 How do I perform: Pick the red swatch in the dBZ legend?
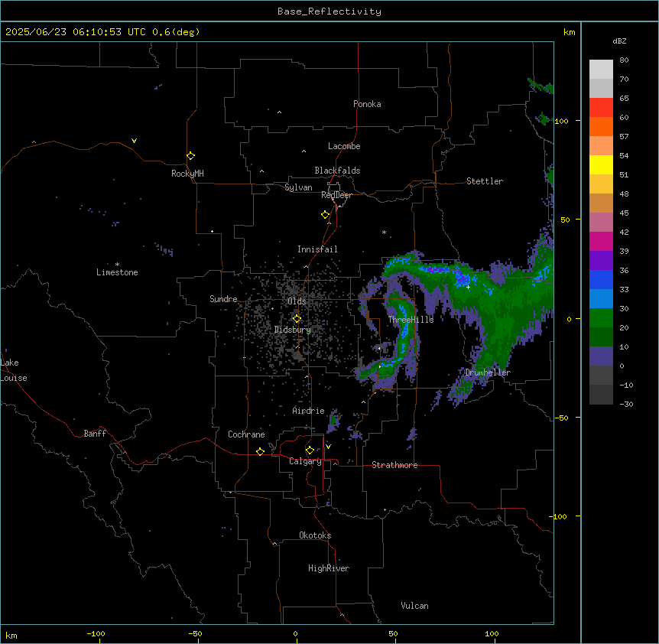tap(601, 108)
